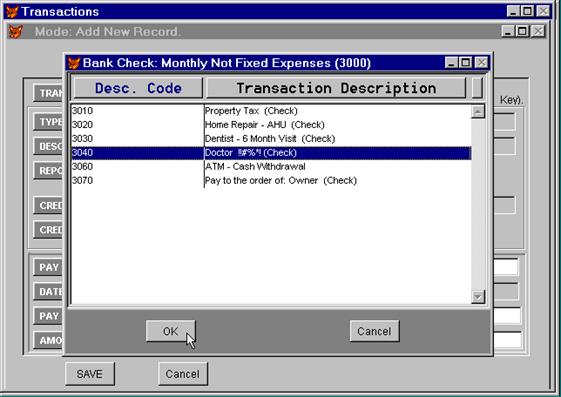Confirm selection with the OK button
Viewport: 561px width, 397px height.
coord(171,331)
